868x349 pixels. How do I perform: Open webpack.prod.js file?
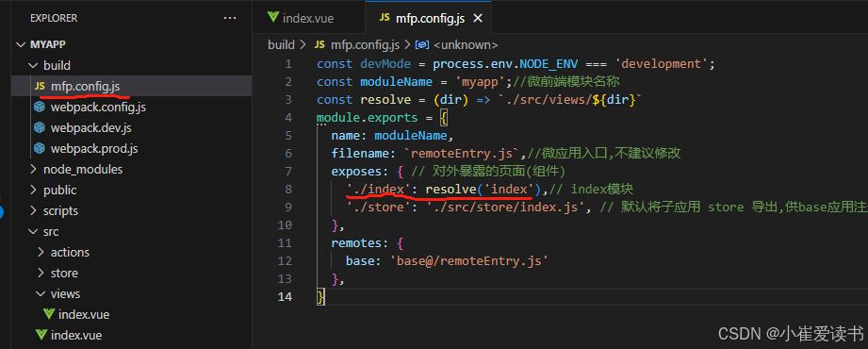coord(131,148)
